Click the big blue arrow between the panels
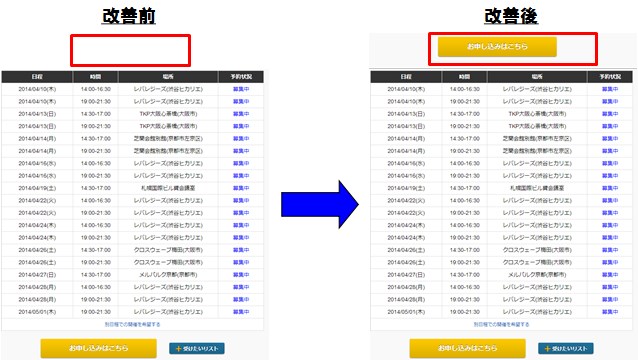The width and height of the screenshot is (638, 360). pos(320,204)
